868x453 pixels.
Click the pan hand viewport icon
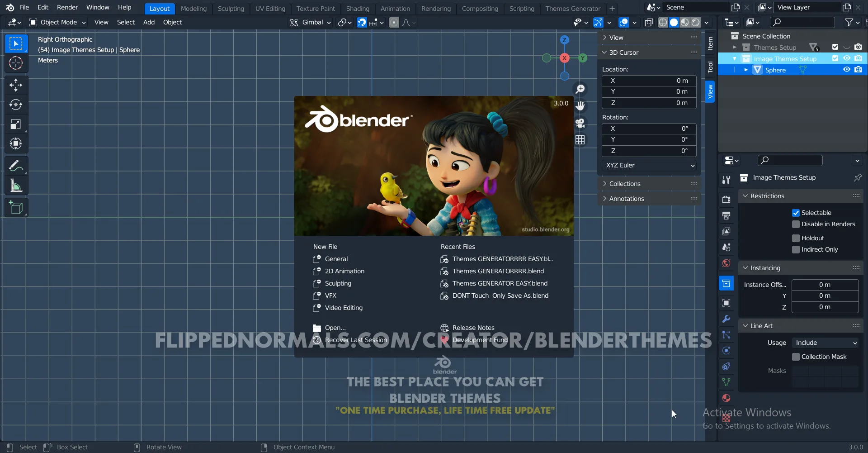point(580,106)
